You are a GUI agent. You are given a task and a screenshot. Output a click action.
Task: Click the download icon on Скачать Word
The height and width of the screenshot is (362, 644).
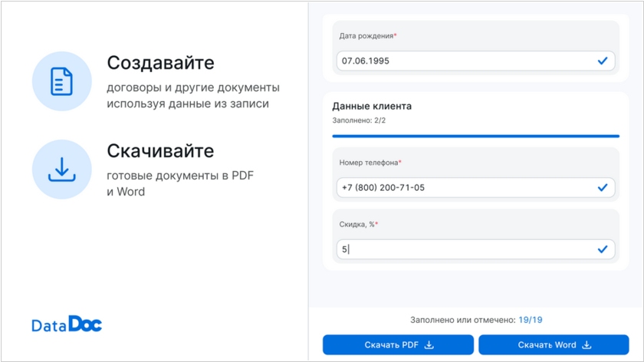click(x=586, y=345)
